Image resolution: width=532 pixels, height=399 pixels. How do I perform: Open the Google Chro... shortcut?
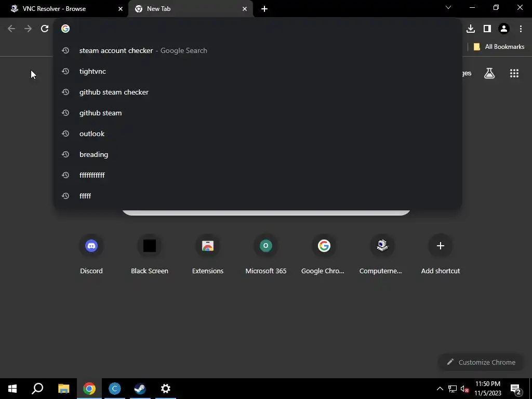click(324, 255)
